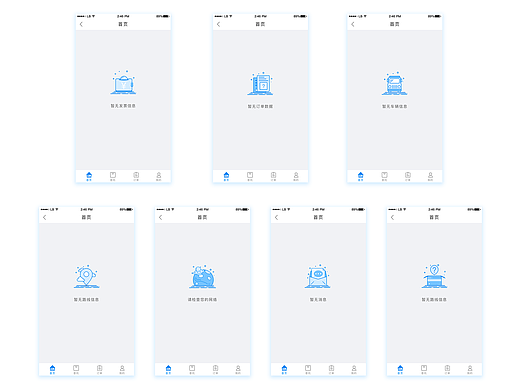Select the person icon on the open box screen
Viewport: 520px width, 390px height.
470,369
